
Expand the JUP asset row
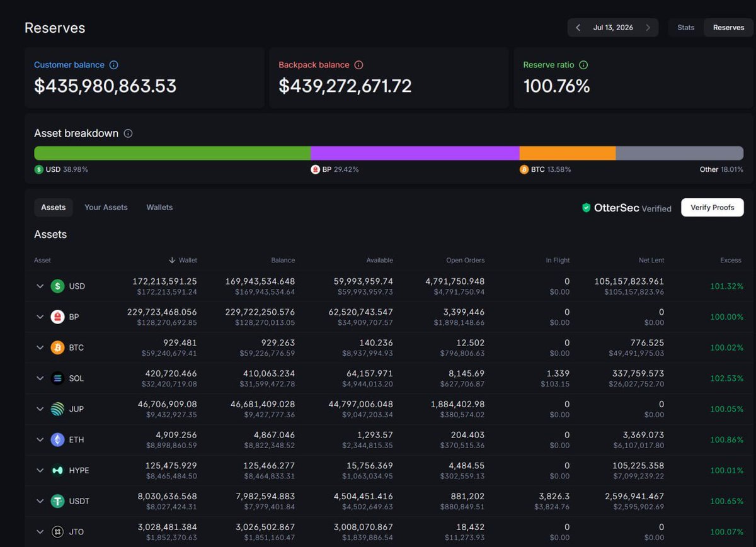coord(40,409)
